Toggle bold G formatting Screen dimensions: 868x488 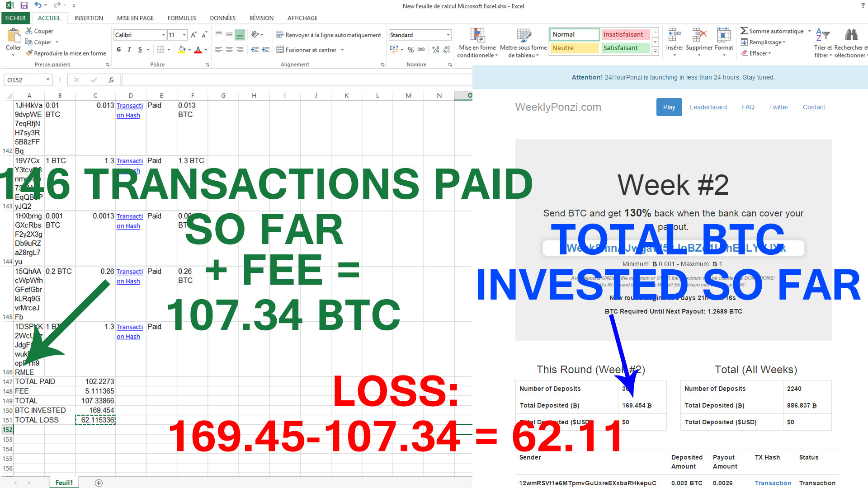click(118, 50)
